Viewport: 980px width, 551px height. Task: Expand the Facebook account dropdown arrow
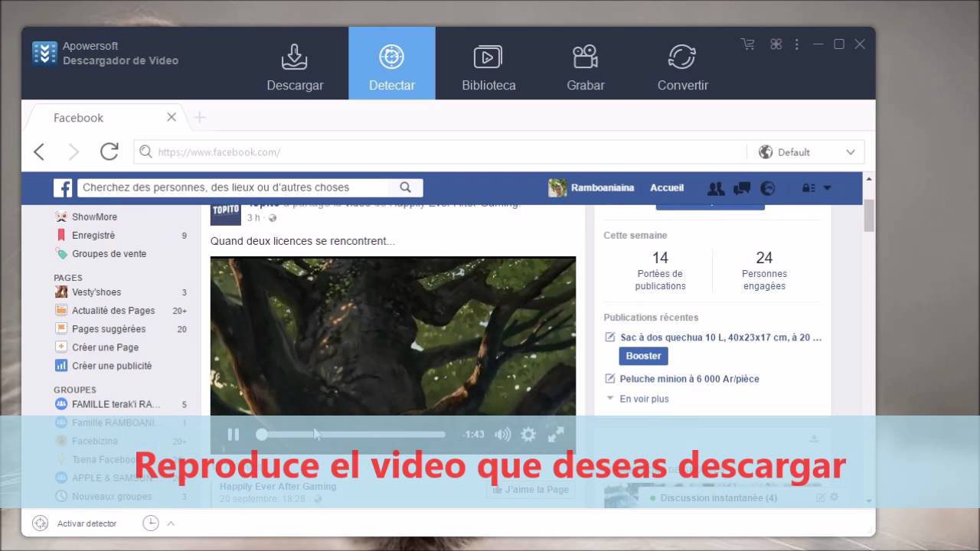(827, 188)
